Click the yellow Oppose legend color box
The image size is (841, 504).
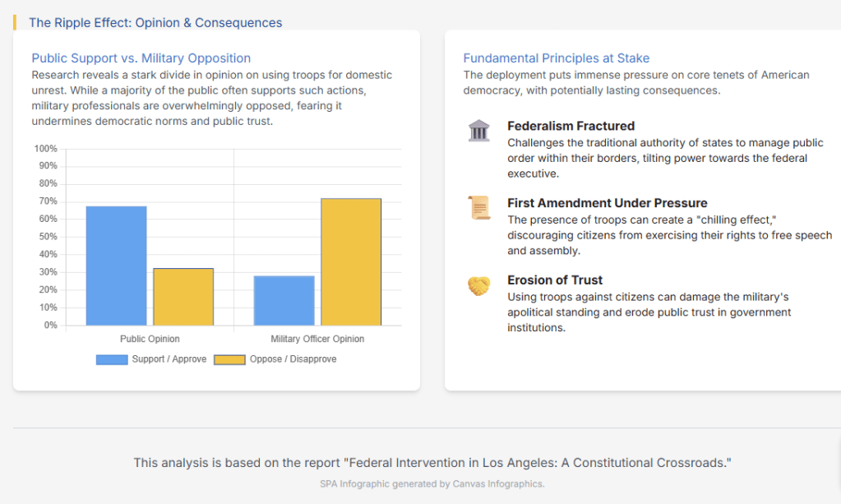pos(230,359)
